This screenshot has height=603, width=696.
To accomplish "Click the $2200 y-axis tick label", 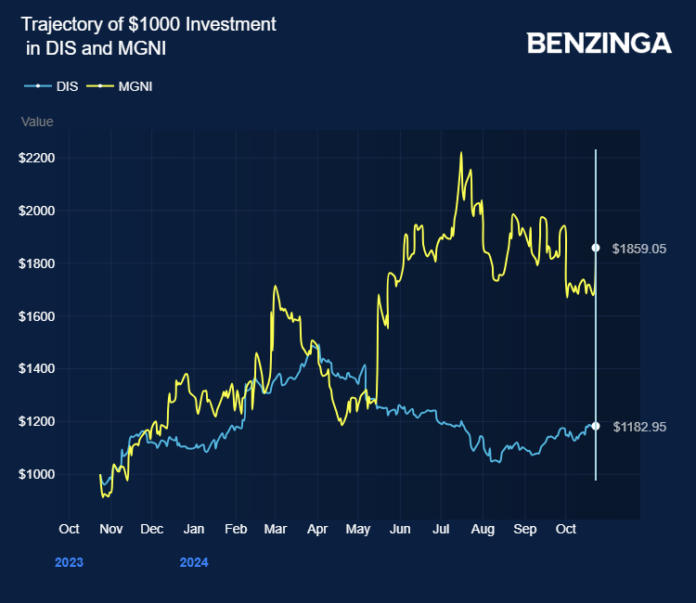I will (36, 158).
